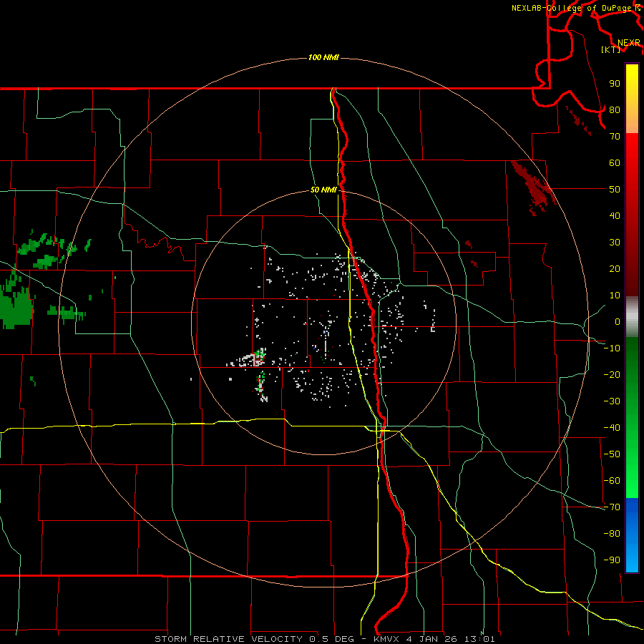This screenshot has height=644, width=644.
Task: Click the 80 value on velocity scale
Action: (615, 109)
